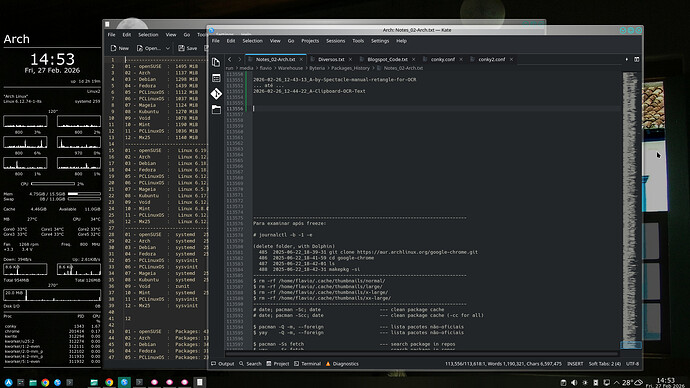
Task: Go to previous tab with back arrow
Action: [x=230, y=59]
